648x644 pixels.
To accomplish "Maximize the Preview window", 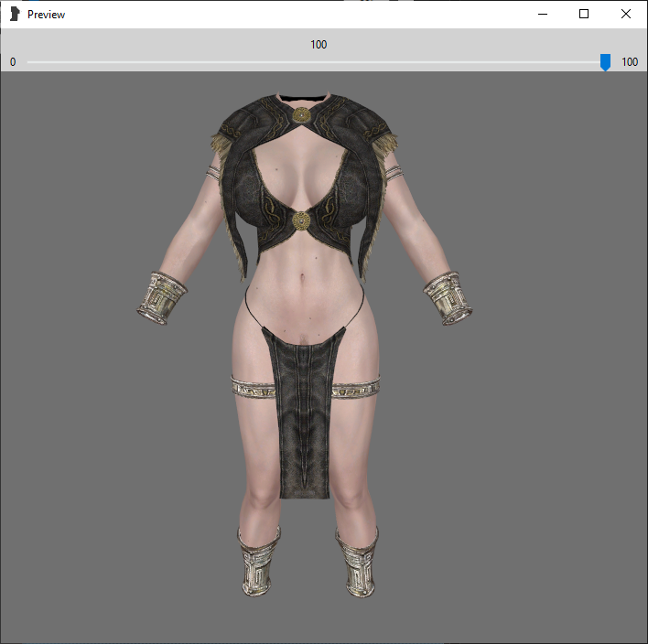I will [584, 14].
